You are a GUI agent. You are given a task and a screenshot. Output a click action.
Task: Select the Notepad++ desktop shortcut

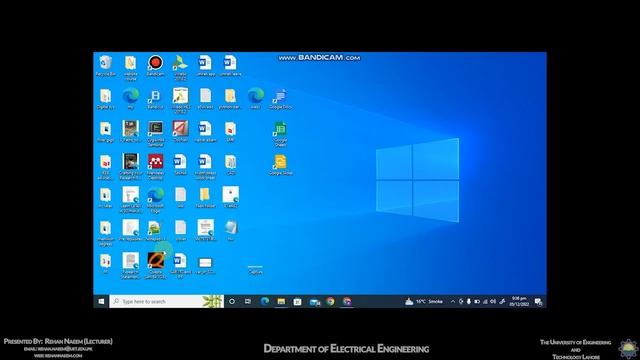(x=155, y=231)
